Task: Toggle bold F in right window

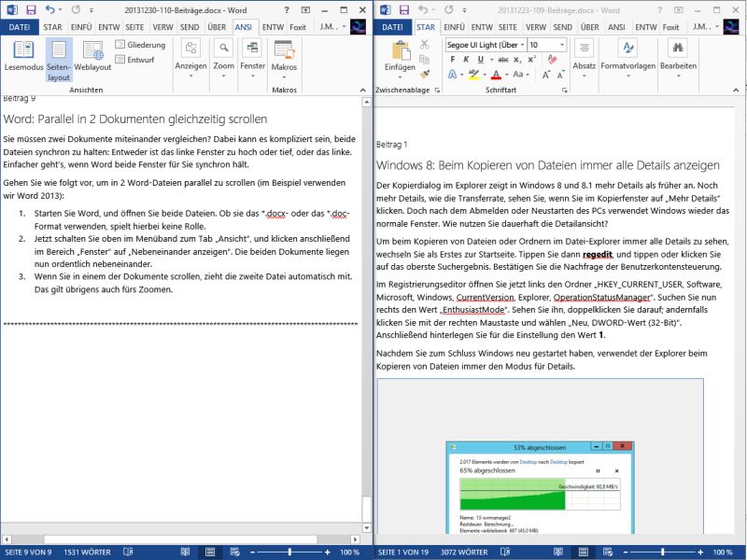Action: click(x=453, y=60)
